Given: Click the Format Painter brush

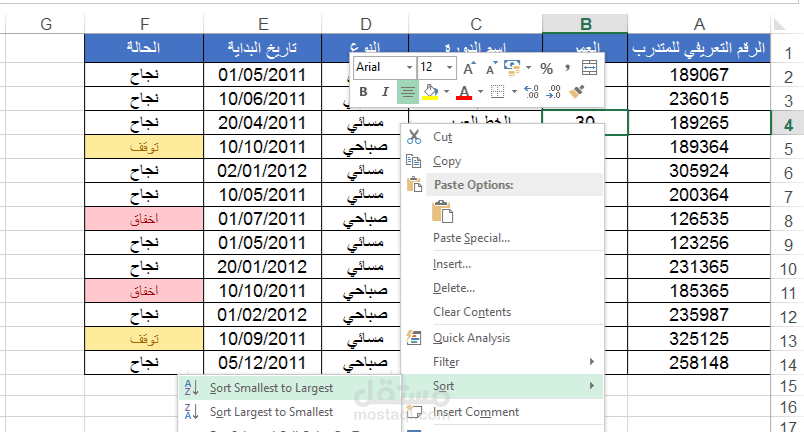Looking at the screenshot, I should (x=577, y=92).
